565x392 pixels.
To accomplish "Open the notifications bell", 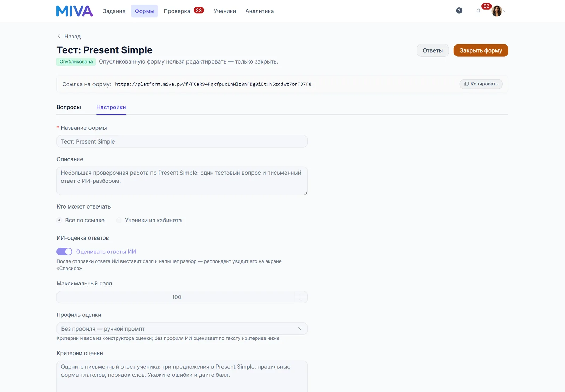I will coord(478,11).
